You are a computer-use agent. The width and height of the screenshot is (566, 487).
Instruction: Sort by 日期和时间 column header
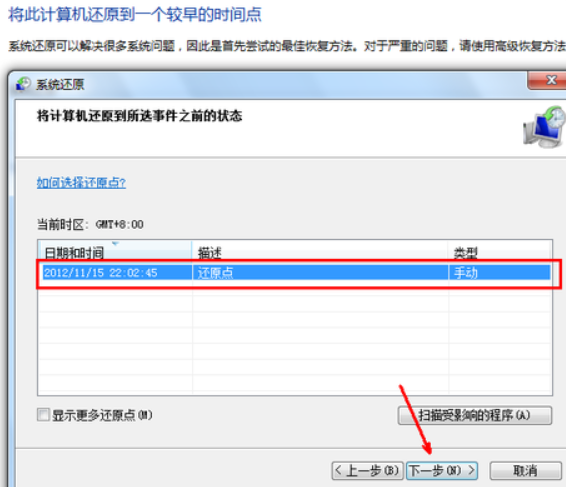(x=115, y=251)
